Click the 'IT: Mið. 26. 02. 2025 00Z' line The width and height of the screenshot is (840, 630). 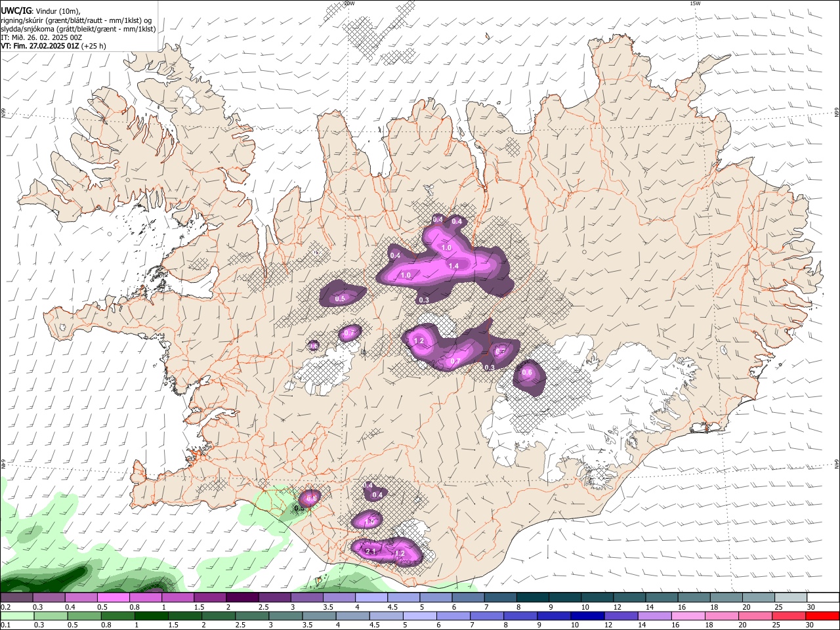[x=41, y=37]
